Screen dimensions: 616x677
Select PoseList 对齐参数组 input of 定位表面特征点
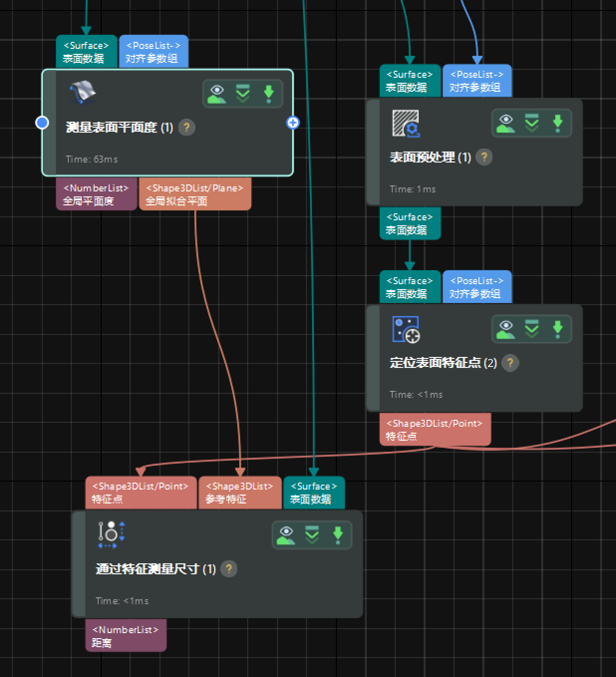click(477, 287)
